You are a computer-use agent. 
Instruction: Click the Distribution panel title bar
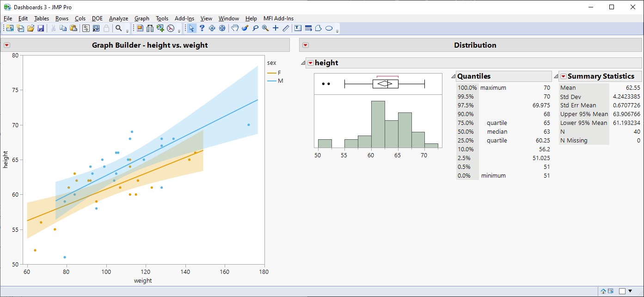[475, 45]
